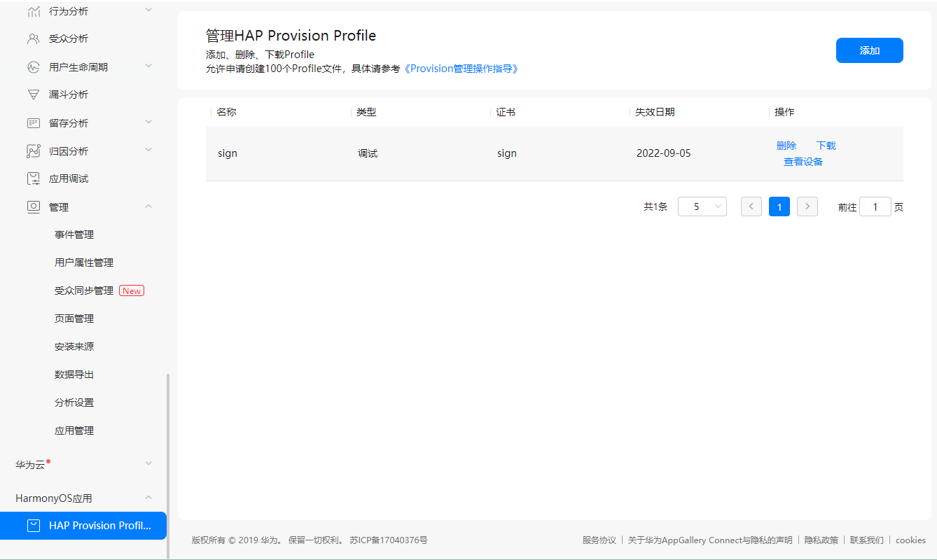
Task: Select 用户属性管理 under 管理
Action: pyautogui.click(x=84, y=263)
